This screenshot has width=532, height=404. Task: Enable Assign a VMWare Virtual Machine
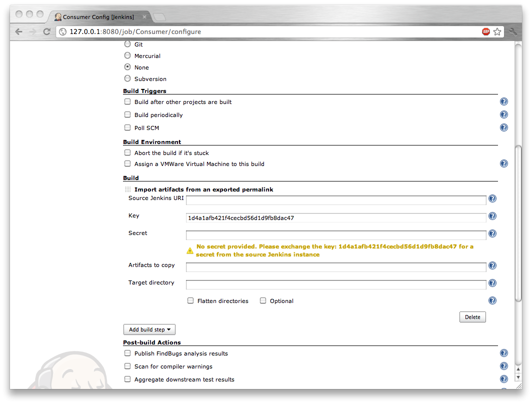(x=127, y=163)
